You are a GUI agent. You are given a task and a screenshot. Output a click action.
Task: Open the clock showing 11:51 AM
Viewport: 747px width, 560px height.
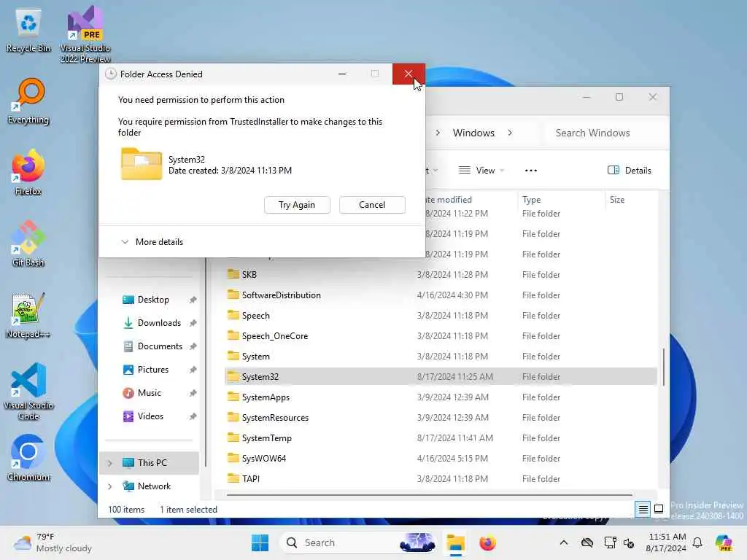667,542
